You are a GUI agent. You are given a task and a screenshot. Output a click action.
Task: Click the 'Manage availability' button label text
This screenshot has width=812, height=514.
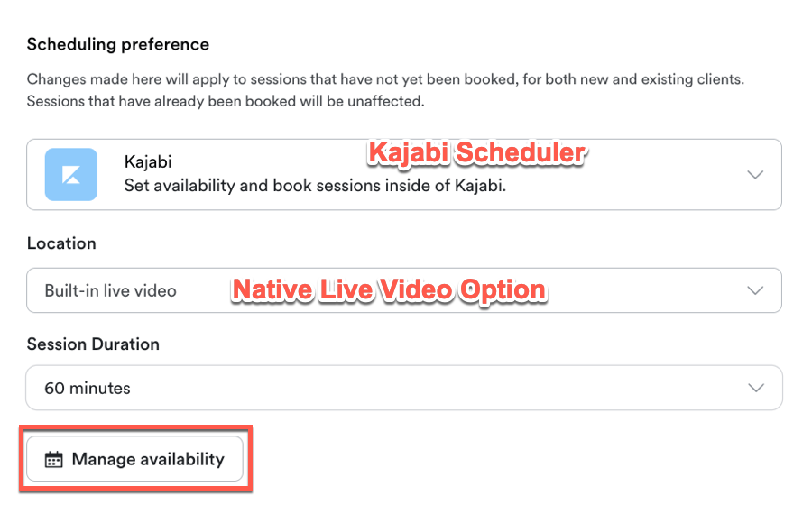148,460
